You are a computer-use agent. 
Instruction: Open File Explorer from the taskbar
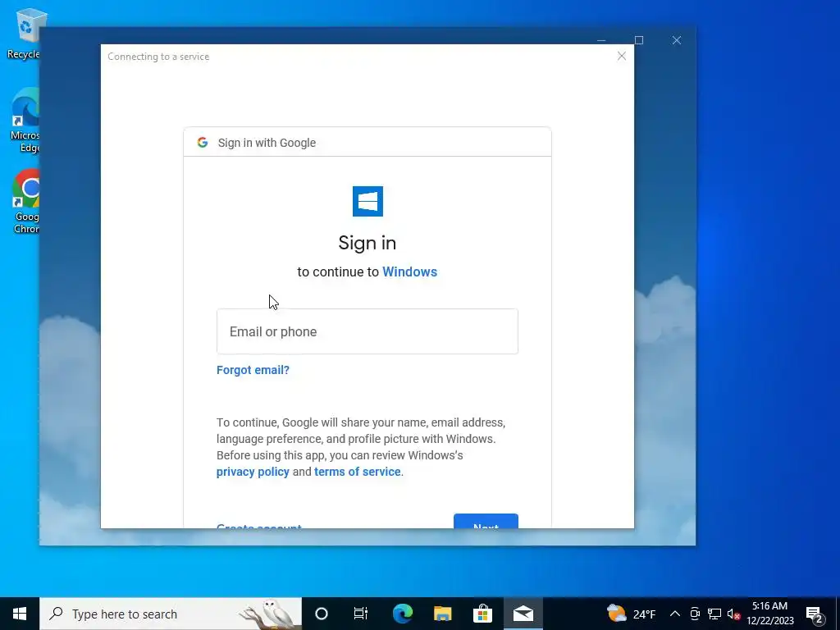[442, 614]
